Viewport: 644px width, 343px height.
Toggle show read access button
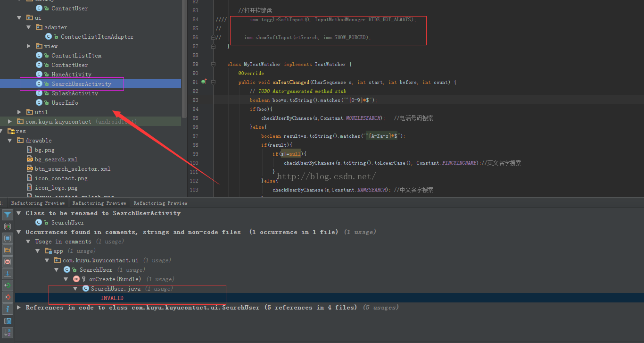pyautogui.click(x=8, y=285)
